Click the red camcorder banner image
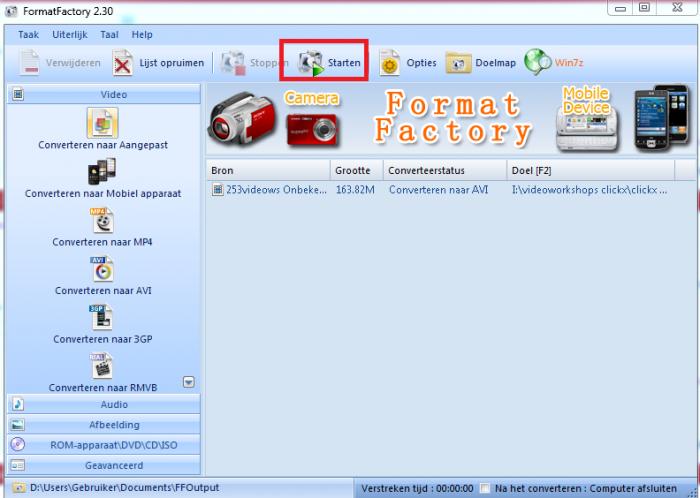Viewport: 700px width, 498px height. (x=242, y=118)
